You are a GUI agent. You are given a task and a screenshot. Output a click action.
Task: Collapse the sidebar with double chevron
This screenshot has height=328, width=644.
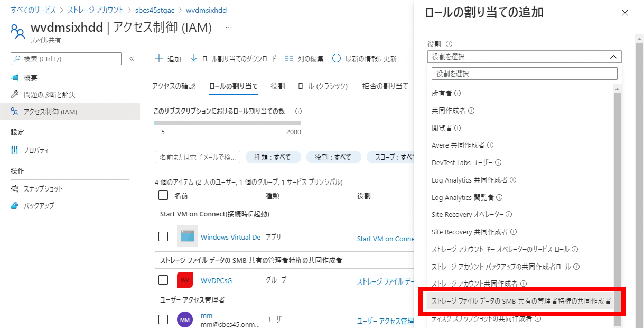click(x=132, y=59)
